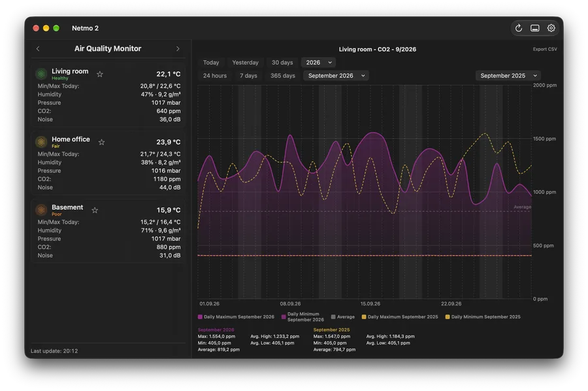The width and height of the screenshot is (588, 391).
Task: Select the 24 hours range
Action: [215, 76]
